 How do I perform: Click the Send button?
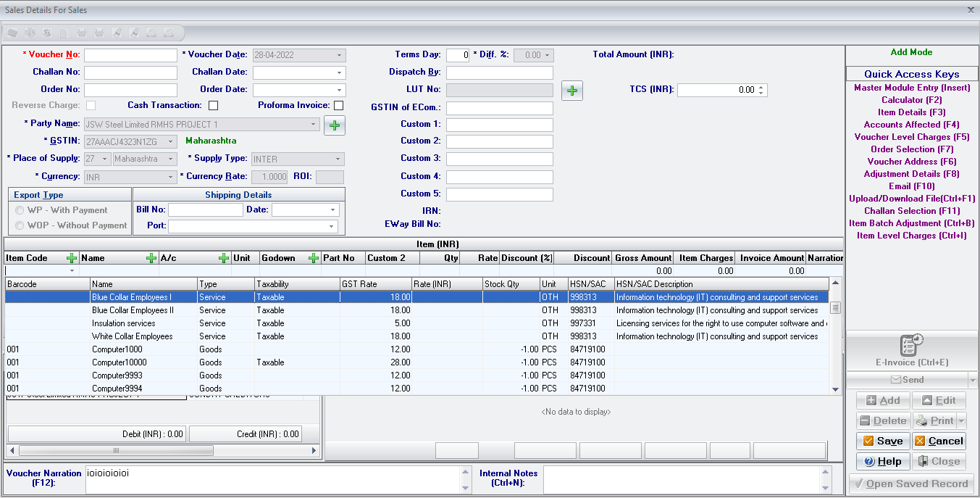click(907, 380)
